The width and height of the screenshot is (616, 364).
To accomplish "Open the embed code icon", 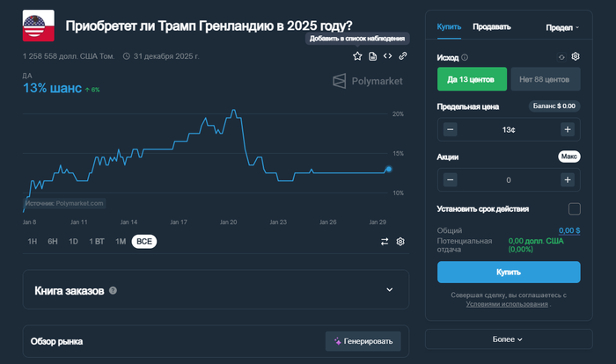I will (387, 56).
